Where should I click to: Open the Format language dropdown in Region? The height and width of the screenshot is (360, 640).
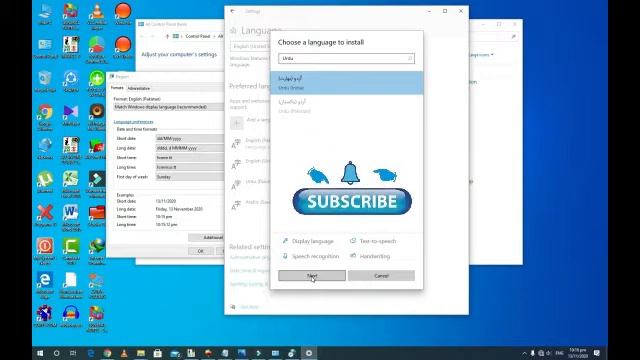click(x=169, y=107)
